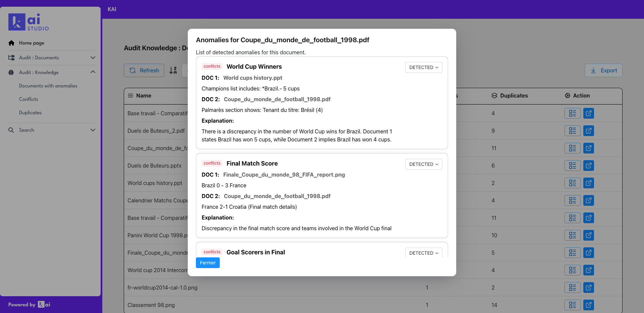Click the Refresh button
Screen dimensions: 644x313
click(x=144, y=70)
